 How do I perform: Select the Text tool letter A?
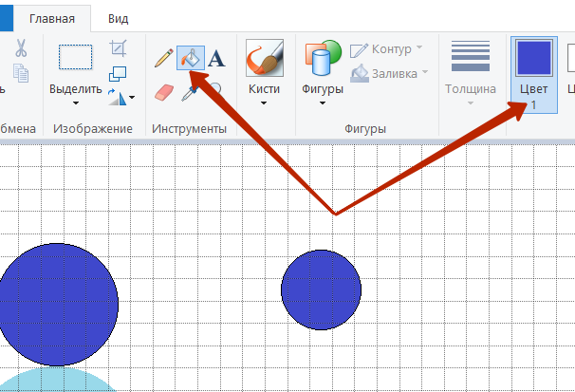point(216,58)
